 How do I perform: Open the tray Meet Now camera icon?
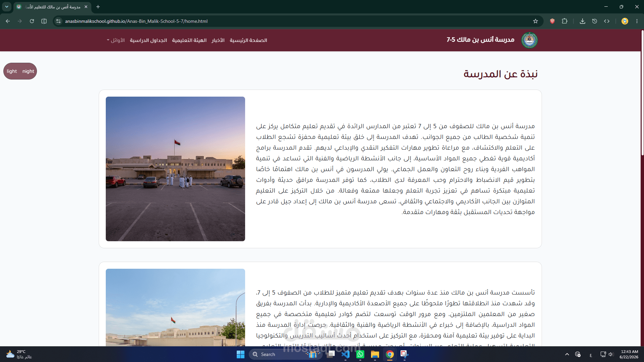pos(578,354)
